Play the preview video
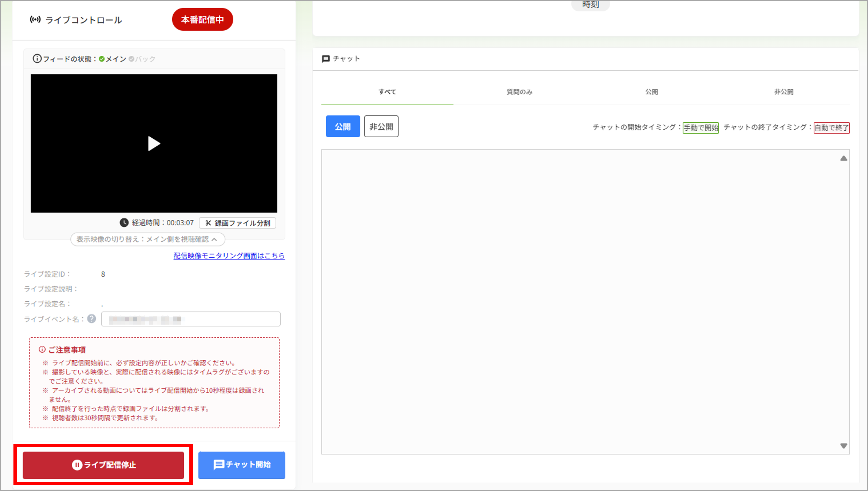 click(154, 143)
